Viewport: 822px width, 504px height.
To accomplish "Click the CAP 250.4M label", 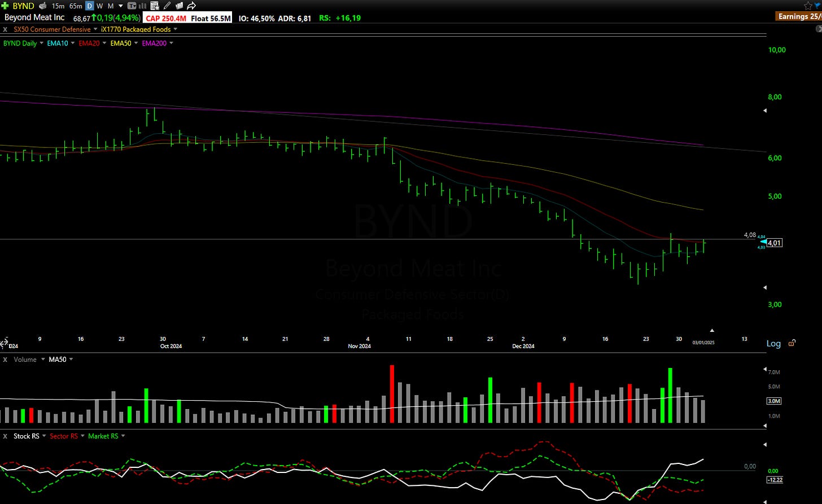I will pos(165,18).
